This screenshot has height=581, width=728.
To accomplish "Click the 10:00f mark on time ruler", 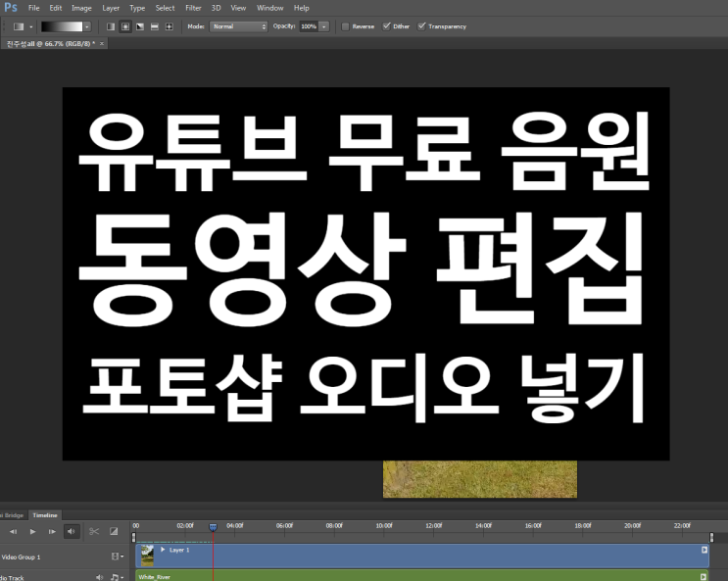I will click(x=384, y=526).
